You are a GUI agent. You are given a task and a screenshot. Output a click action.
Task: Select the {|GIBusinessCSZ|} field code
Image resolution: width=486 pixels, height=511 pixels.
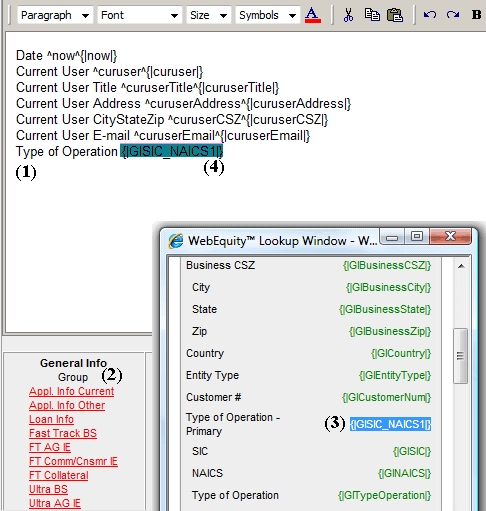coord(387,265)
